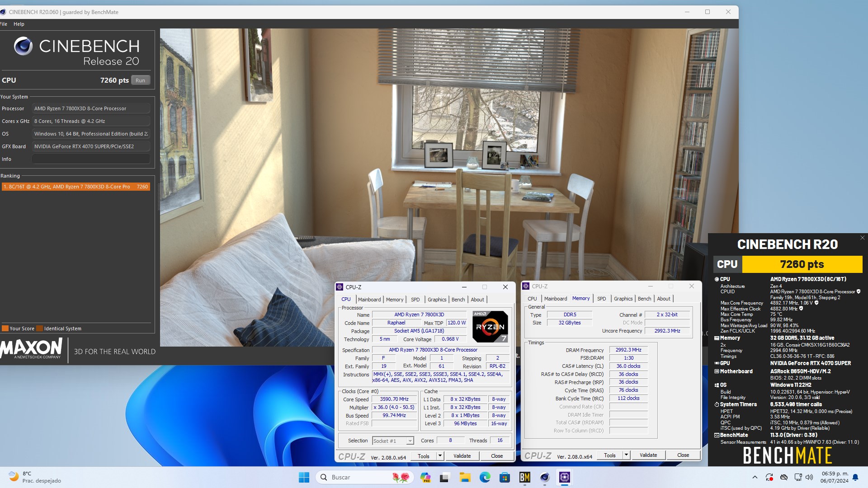Image resolution: width=868 pixels, height=488 pixels.
Task: Click the Close button in the CPU-Z Memory tab window
Action: (683, 455)
